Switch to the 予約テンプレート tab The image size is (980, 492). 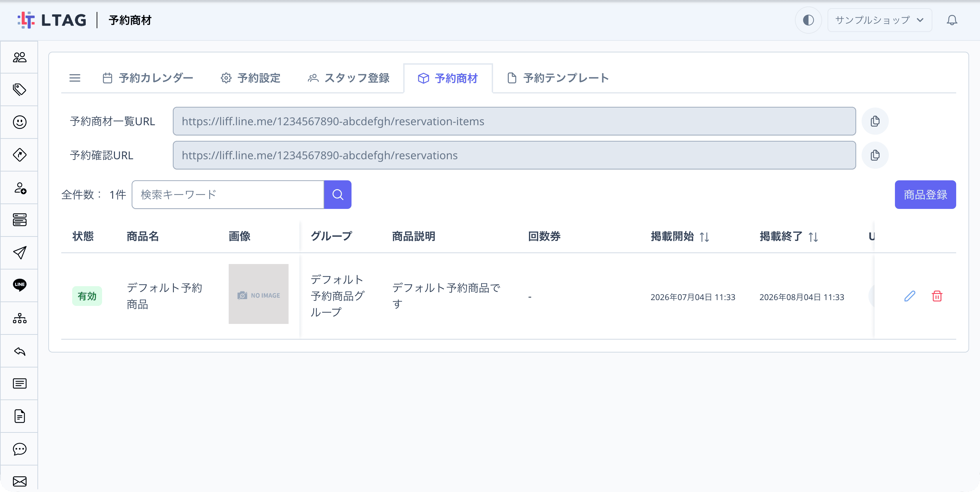coord(558,78)
